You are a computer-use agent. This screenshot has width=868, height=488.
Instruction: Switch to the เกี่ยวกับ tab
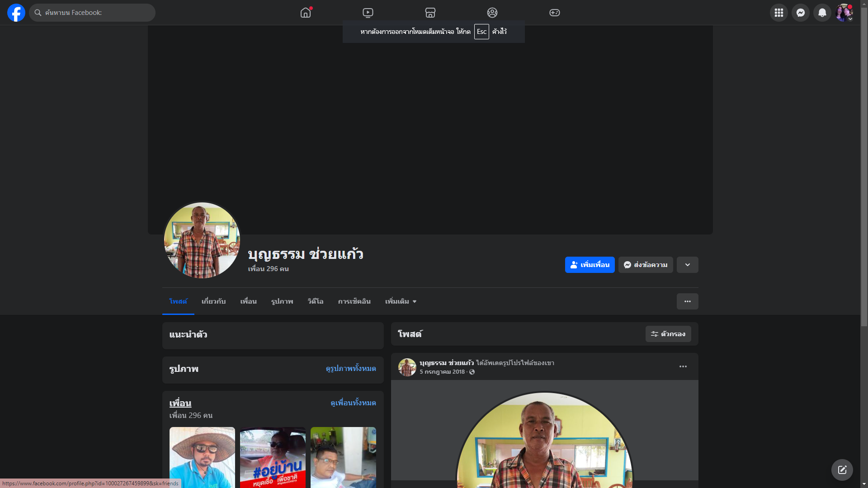(x=213, y=301)
